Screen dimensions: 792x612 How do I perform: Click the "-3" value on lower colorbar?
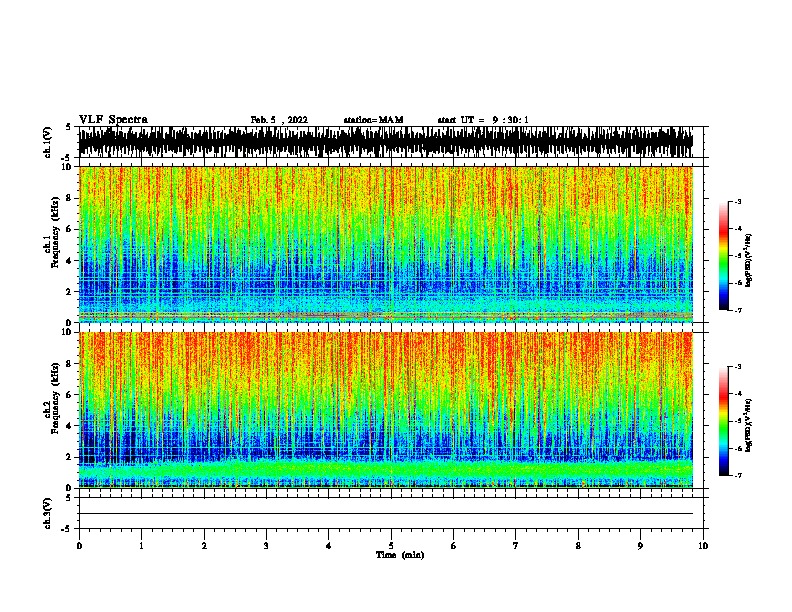tap(738, 367)
